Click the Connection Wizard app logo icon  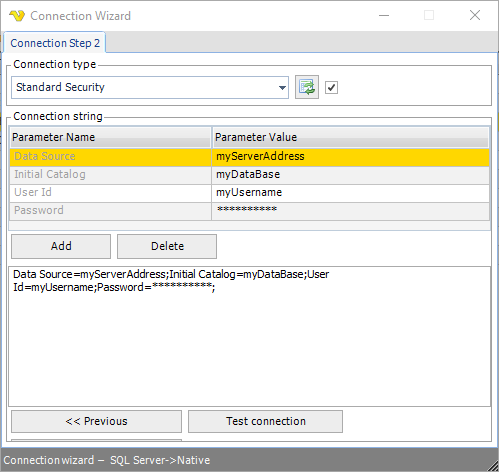coord(17,15)
